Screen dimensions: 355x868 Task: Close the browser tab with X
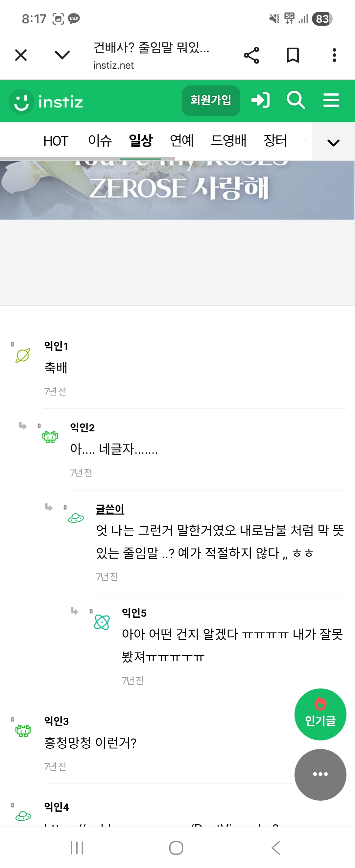[21, 55]
